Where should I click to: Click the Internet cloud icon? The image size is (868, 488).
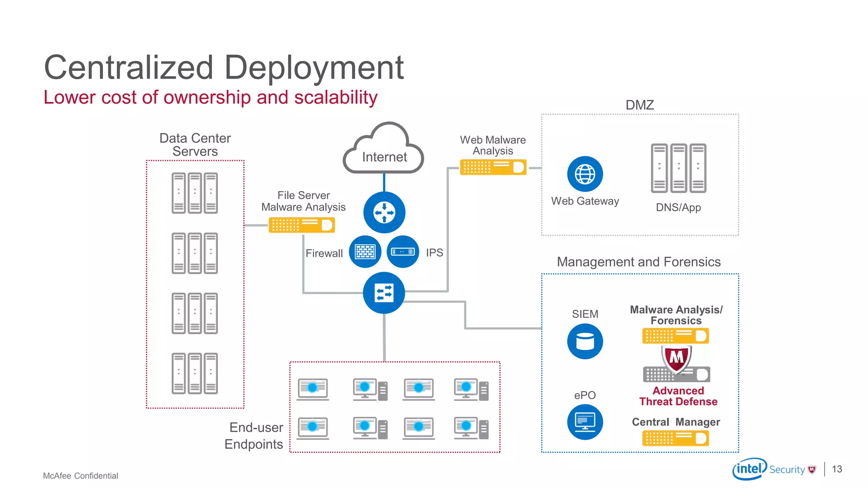click(x=384, y=149)
